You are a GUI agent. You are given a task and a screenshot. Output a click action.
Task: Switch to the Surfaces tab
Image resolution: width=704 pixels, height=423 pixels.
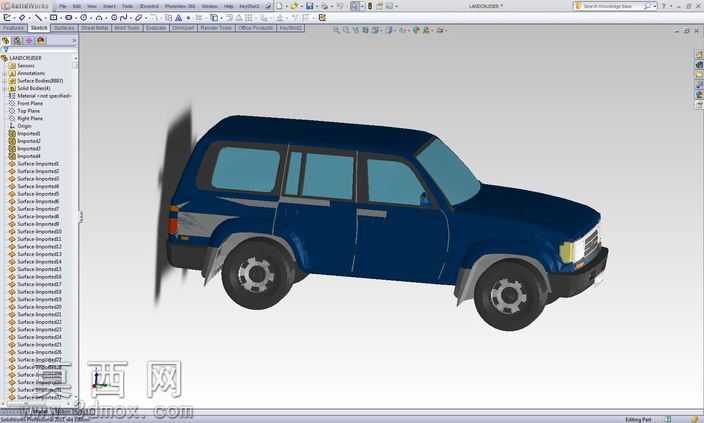click(64, 28)
